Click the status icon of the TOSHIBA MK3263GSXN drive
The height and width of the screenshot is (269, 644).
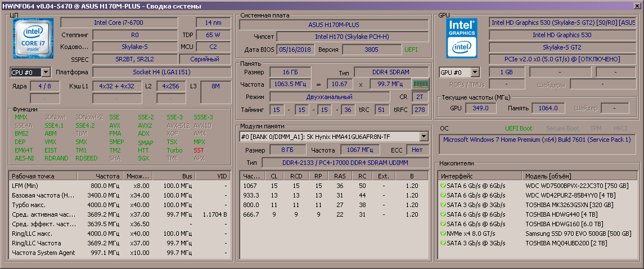click(443, 205)
